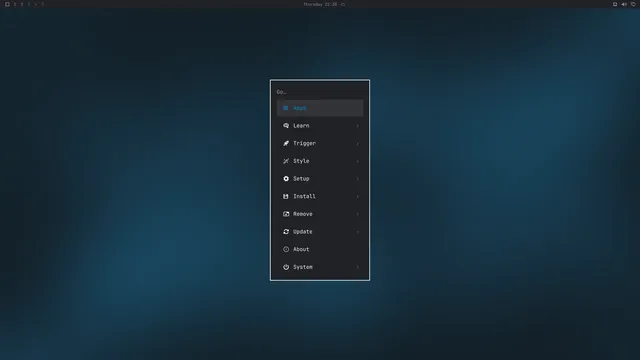Switch to workspace 1 in top bar
The image size is (640, 360).
pos(15,4)
